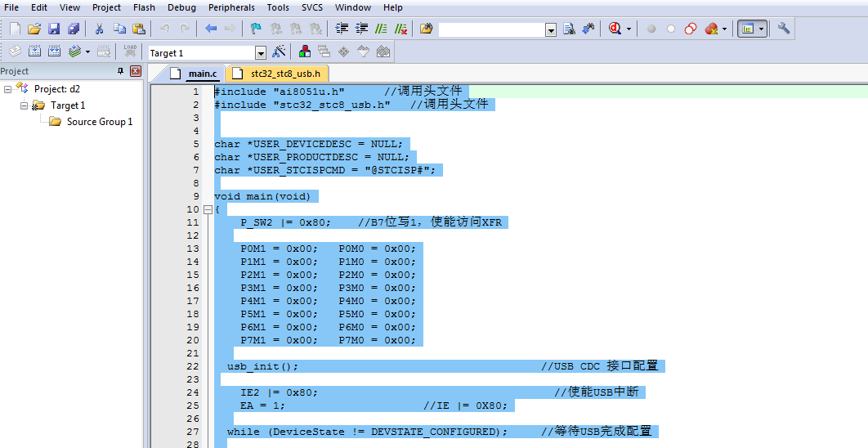This screenshot has width=868, height=448.
Task: Open Manage Run-Time Environment diamond icon
Action: [x=343, y=52]
